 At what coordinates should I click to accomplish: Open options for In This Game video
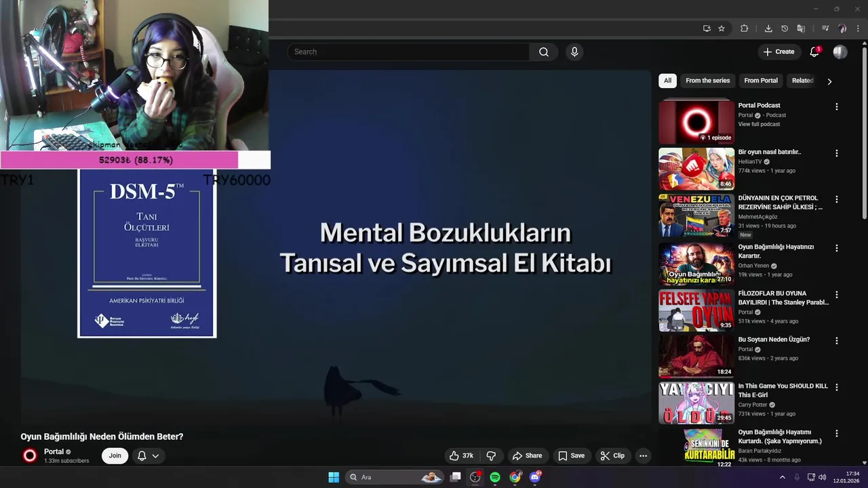click(836, 387)
